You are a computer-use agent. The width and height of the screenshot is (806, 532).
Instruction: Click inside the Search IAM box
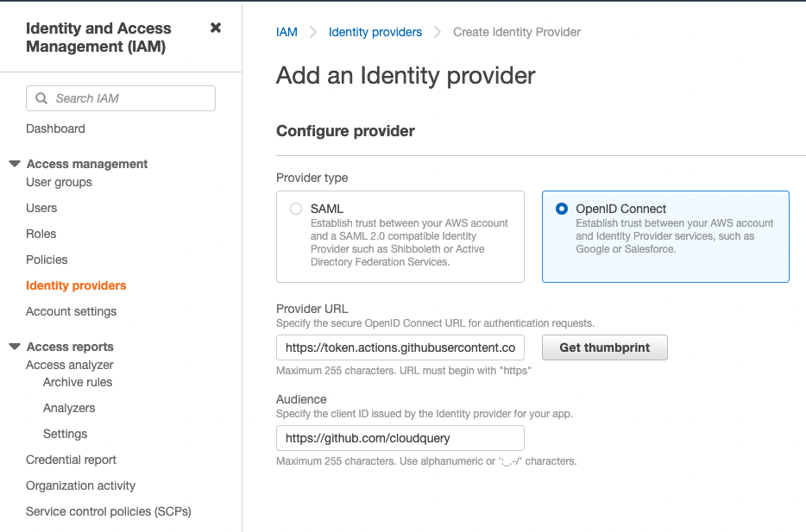(121, 98)
